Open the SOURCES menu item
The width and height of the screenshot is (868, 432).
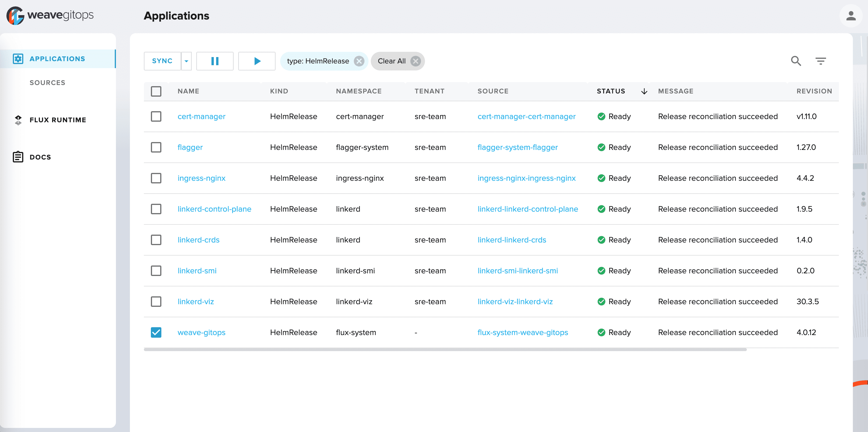(47, 82)
